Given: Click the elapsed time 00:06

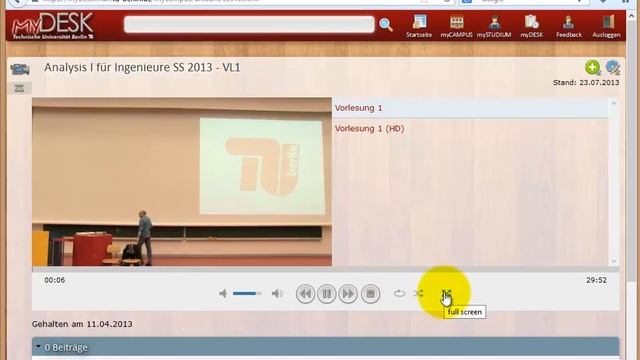Looking at the screenshot, I should tap(55, 280).
